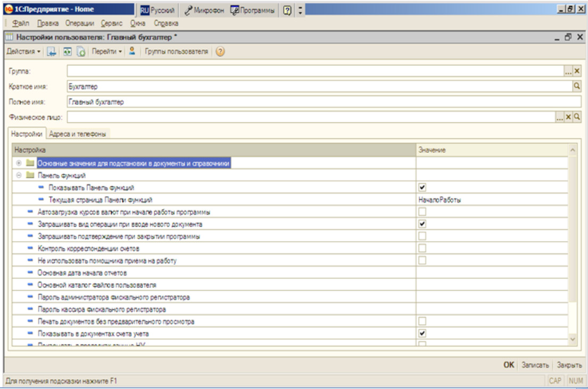Click the settings list scroll down arrow
The image size is (588, 389).
[x=573, y=339]
